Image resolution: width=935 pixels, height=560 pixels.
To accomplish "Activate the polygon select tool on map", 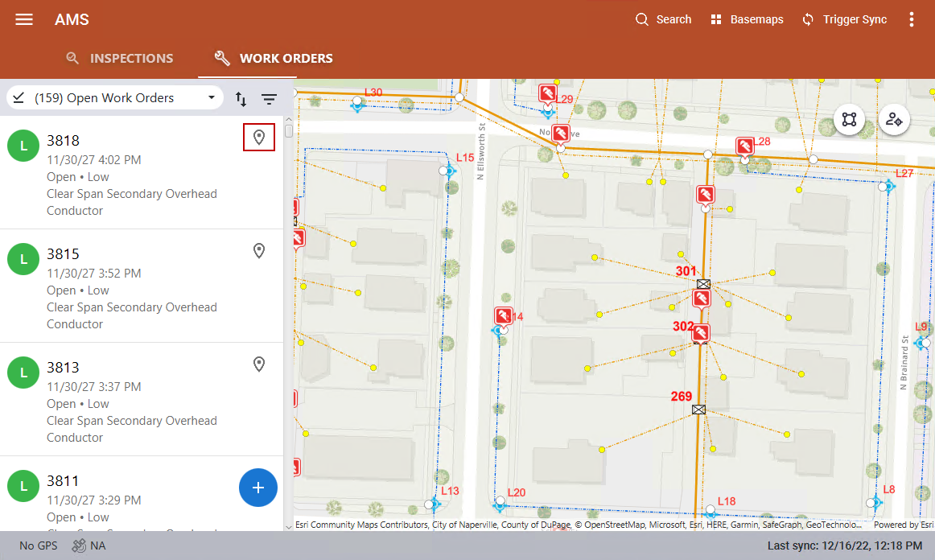I will pos(849,119).
